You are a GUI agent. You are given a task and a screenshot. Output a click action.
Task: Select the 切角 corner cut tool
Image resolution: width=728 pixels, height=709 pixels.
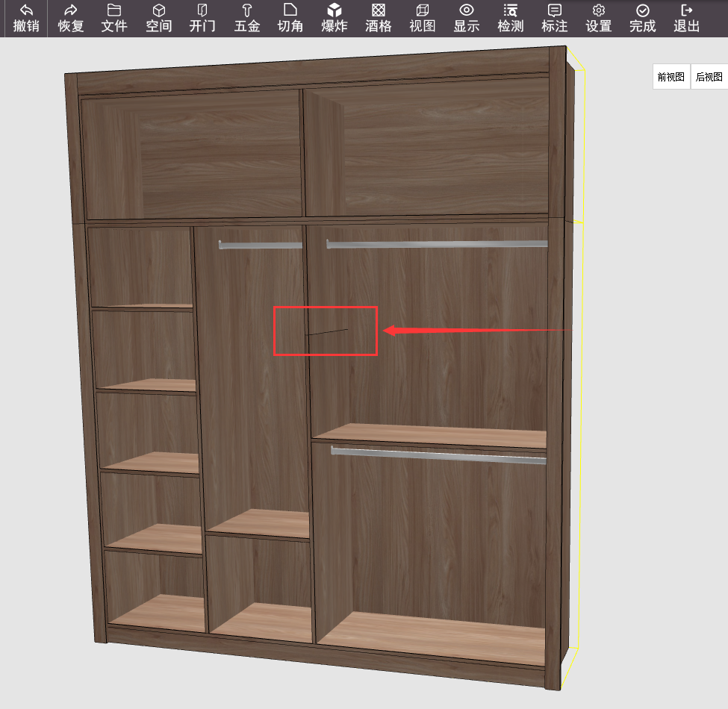[290, 18]
